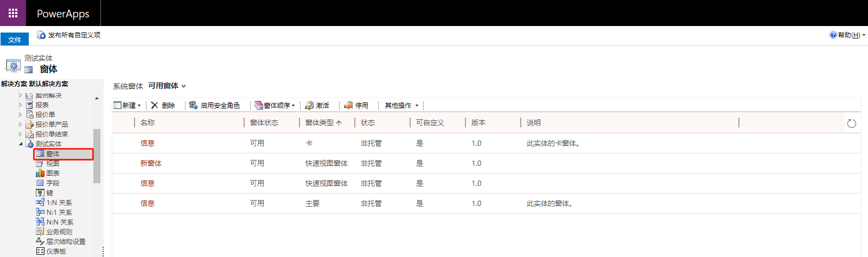The image size is (868, 257).
Task: Open the app launcher waffle icon
Action: coord(13,13)
